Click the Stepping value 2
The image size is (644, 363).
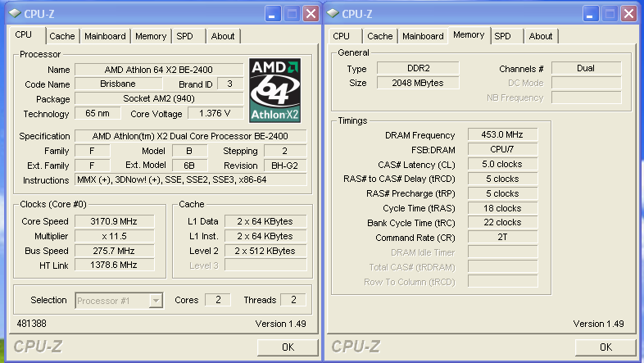pos(284,151)
